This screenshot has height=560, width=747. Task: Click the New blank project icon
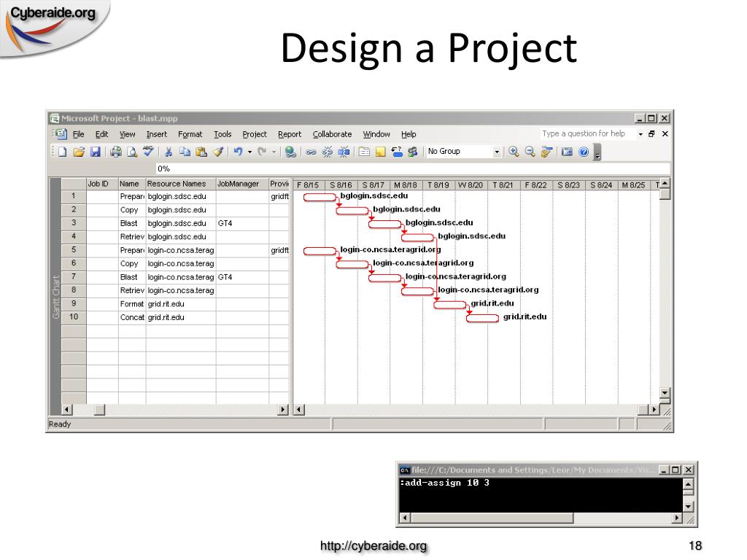click(63, 152)
